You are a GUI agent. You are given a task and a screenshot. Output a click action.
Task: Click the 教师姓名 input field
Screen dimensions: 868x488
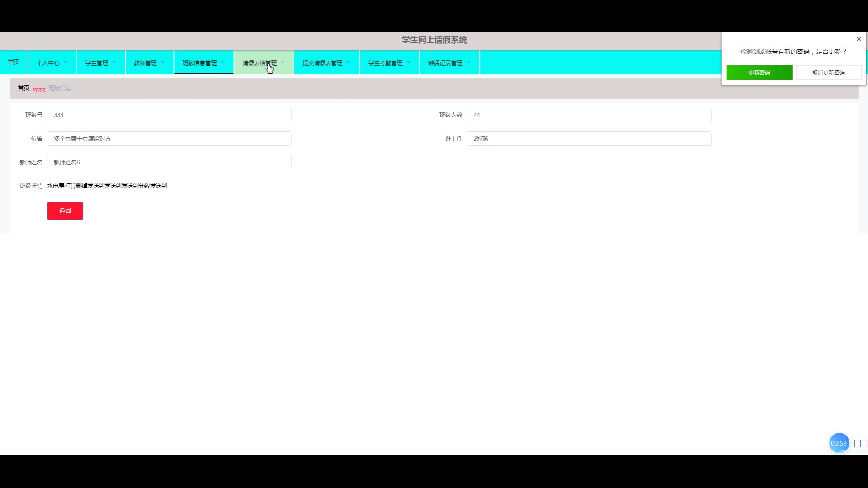169,162
